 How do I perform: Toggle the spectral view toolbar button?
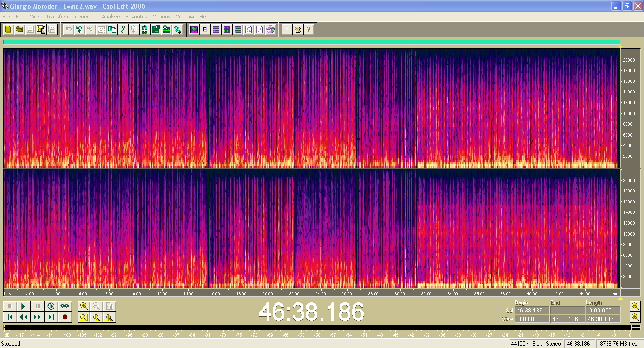[x=194, y=29]
